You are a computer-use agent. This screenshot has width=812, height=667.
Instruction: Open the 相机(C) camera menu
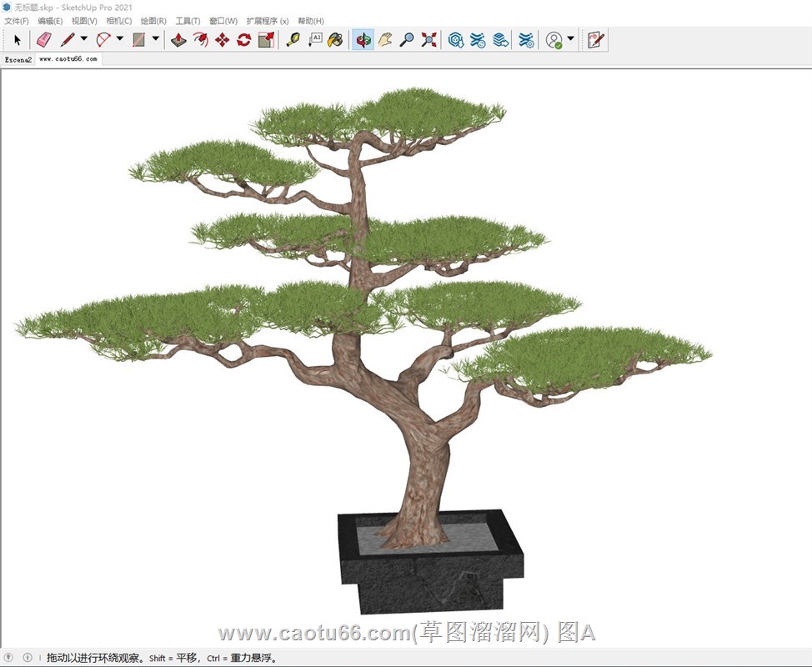coord(118,21)
